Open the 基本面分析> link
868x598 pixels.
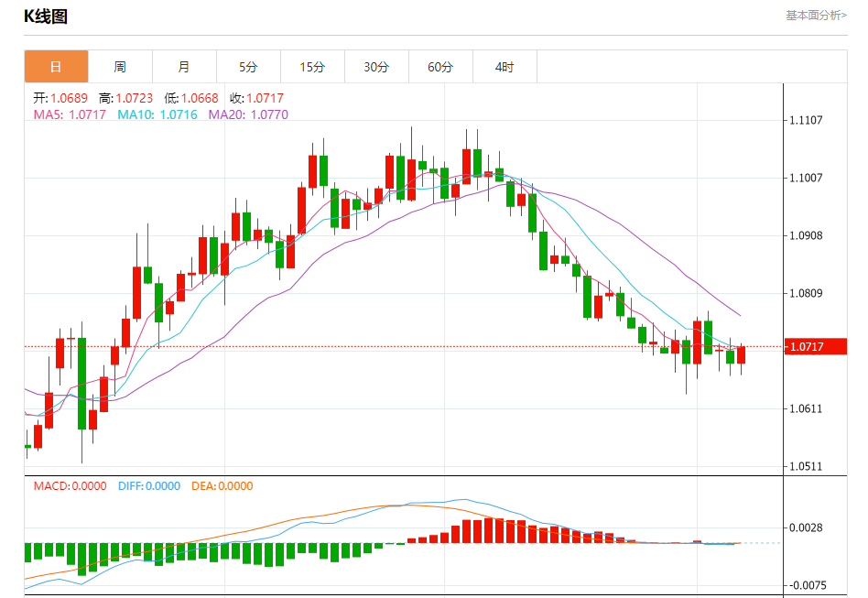(816, 16)
